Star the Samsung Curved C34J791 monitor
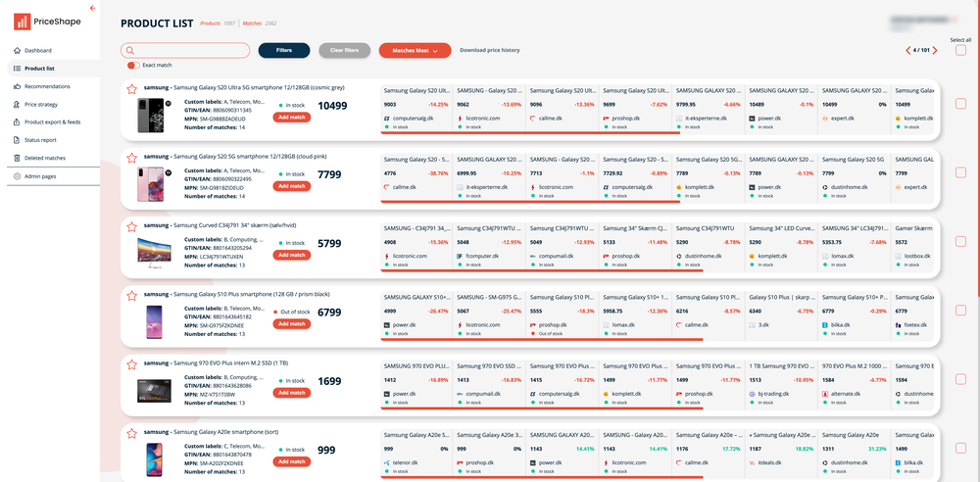 point(131,227)
